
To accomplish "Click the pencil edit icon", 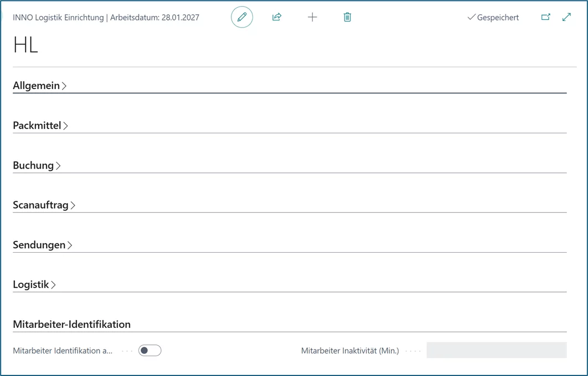I will 242,17.
